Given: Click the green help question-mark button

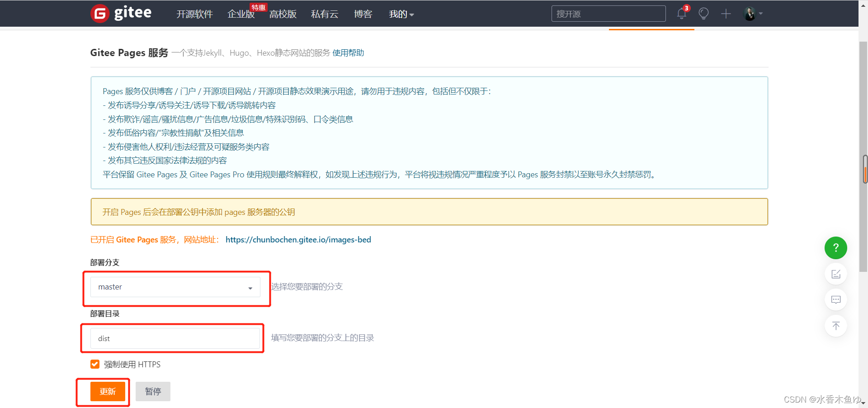Looking at the screenshot, I should point(836,248).
